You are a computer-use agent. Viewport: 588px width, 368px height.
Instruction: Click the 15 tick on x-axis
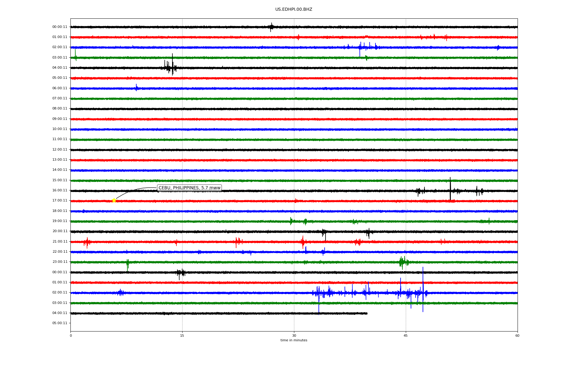(x=182, y=335)
